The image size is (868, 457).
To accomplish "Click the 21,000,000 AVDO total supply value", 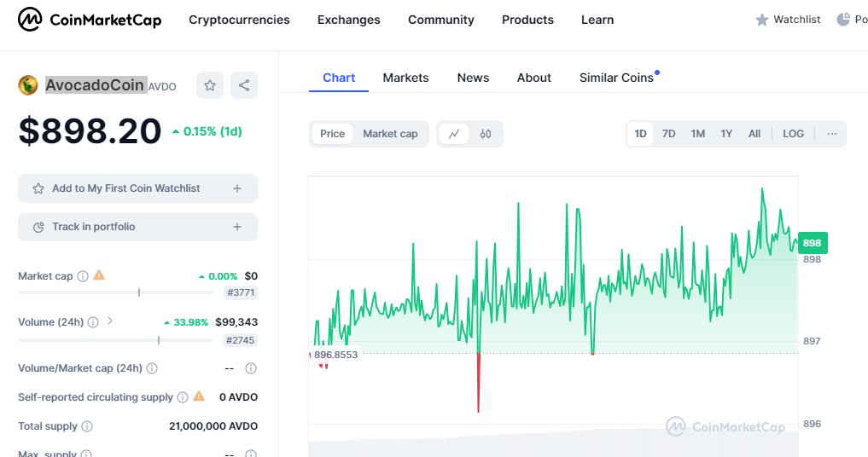I will click(213, 426).
